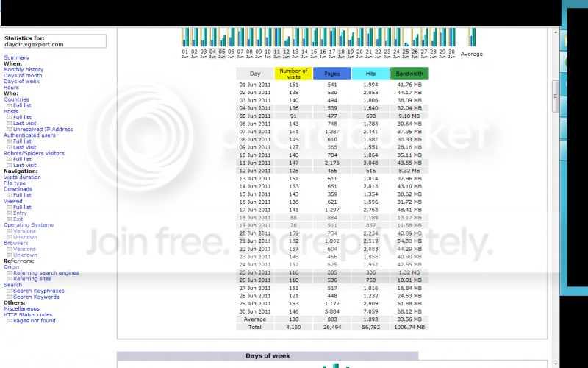The height and width of the screenshot is (368, 588).
Task: Open Full list under Hosts
Action: click(22, 118)
